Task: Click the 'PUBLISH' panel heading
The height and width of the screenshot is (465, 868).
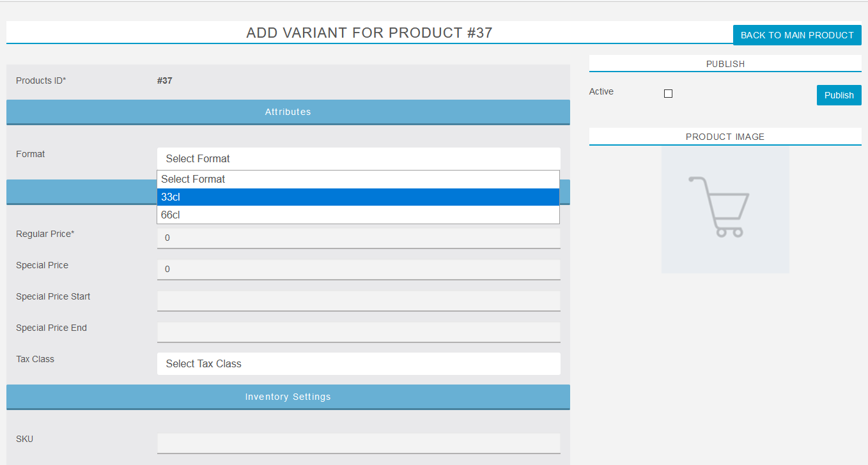Action: 725,64
